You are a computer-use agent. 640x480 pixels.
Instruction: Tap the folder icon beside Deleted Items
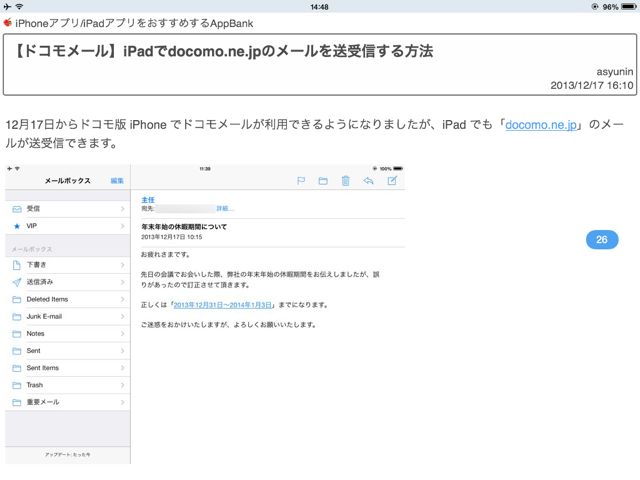point(17,300)
